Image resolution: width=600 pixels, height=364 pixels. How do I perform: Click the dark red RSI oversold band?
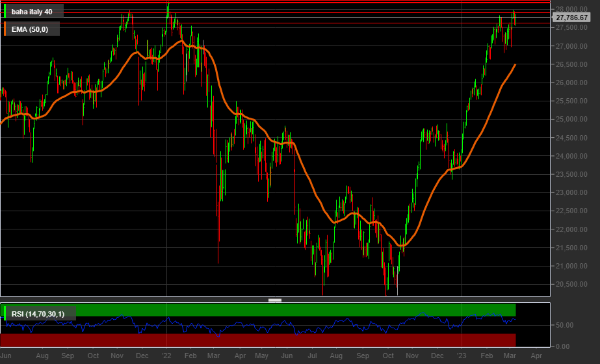pyautogui.click(x=258, y=340)
